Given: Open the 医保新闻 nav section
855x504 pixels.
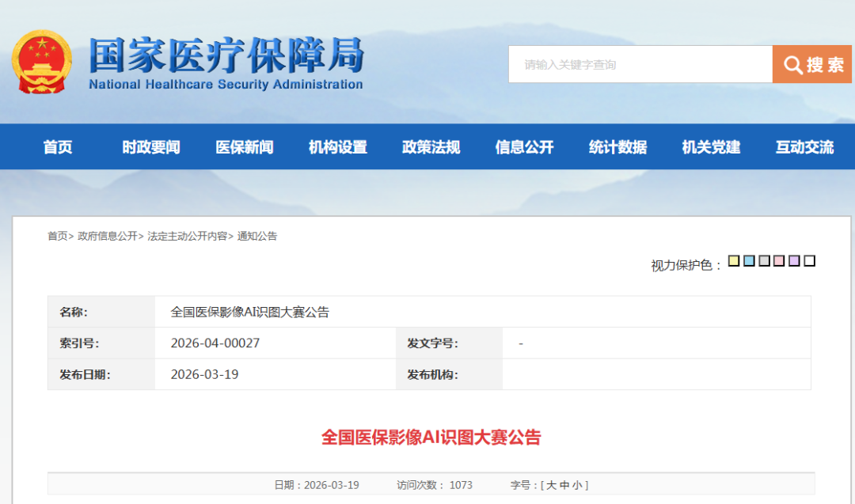Looking at the screenshot, I should [244, 147].
